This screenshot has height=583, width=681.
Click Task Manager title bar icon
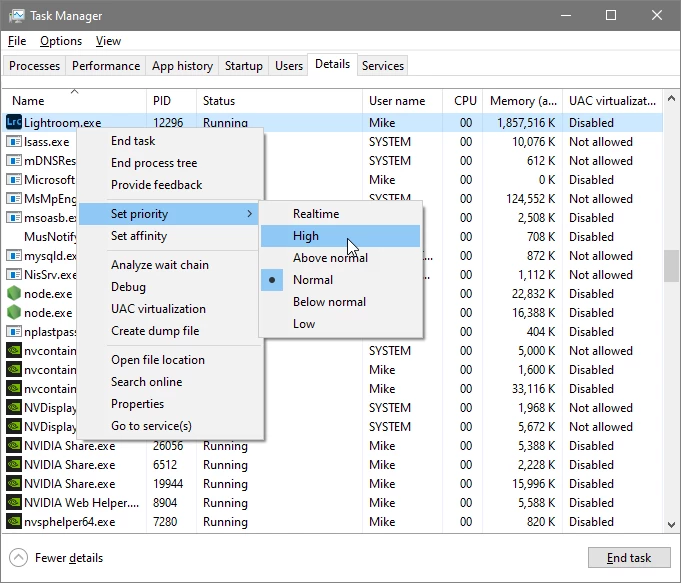[17, 16]
